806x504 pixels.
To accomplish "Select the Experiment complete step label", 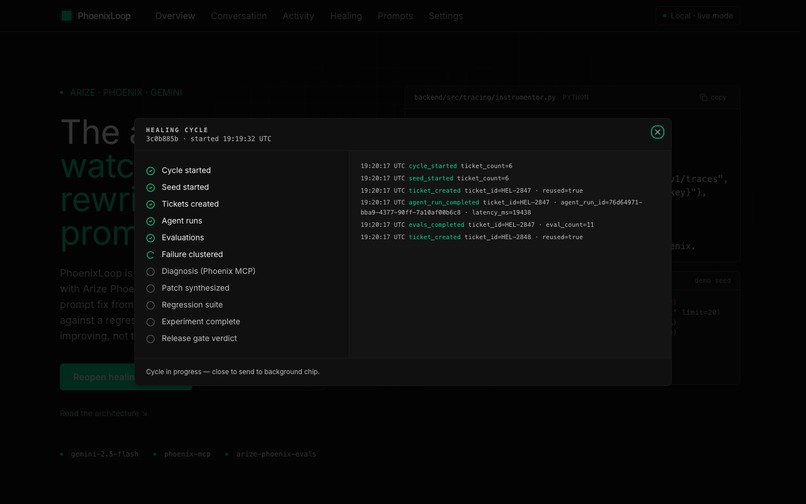I will [200, 321].
